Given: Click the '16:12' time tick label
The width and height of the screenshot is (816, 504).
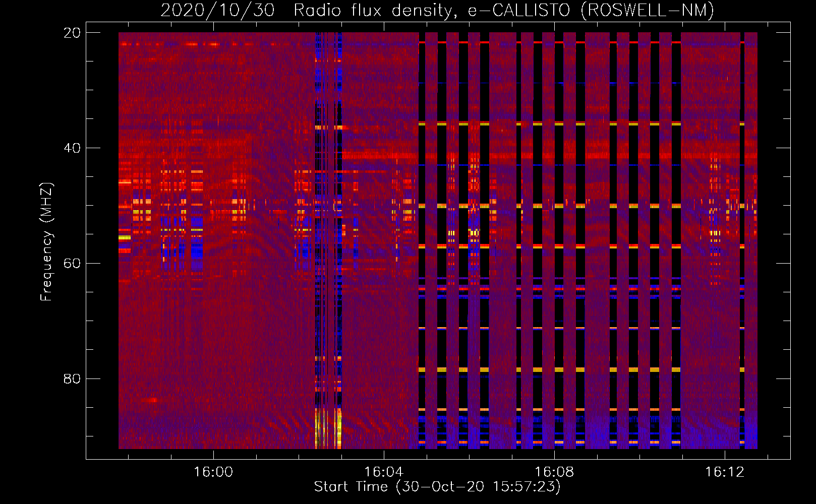Looking at the screenshot, I should (725, 472).
